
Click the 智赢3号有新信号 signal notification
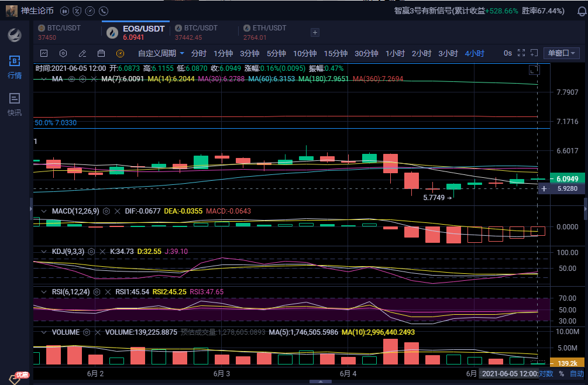[x=479, y=11]
